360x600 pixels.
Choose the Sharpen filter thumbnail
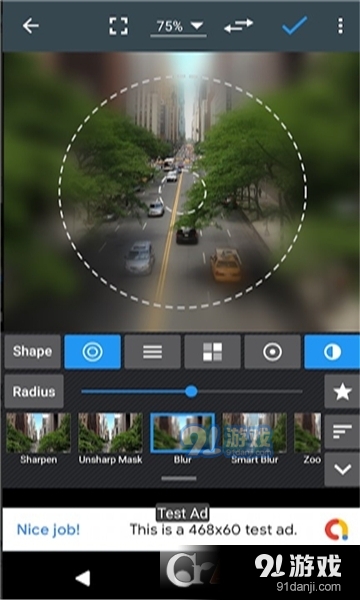click(x=38, y=438)
